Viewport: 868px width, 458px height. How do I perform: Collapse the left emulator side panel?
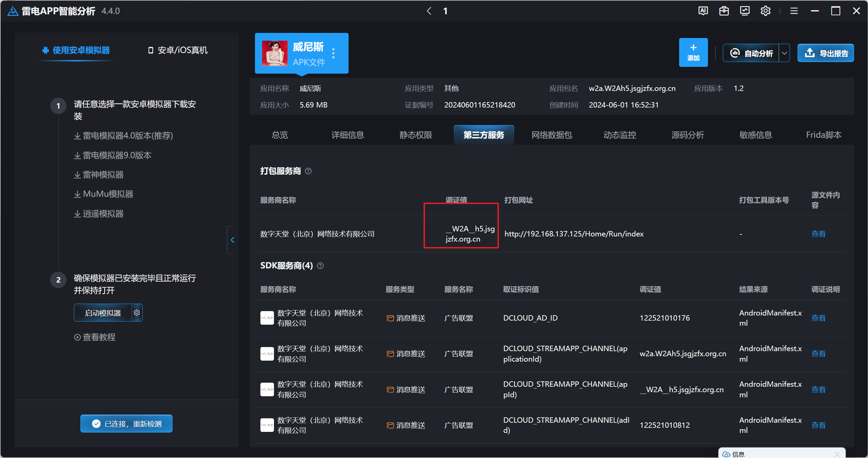(x=233, y=240)
